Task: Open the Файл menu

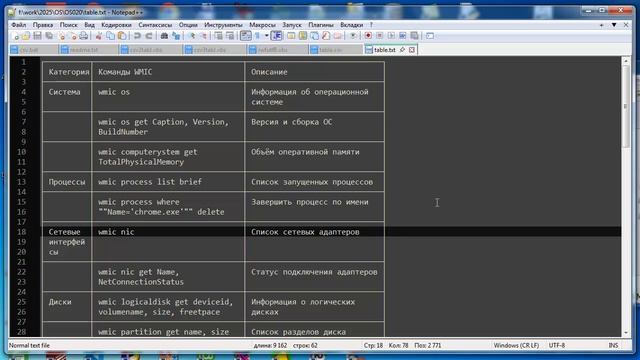Action: coord(19,25)
